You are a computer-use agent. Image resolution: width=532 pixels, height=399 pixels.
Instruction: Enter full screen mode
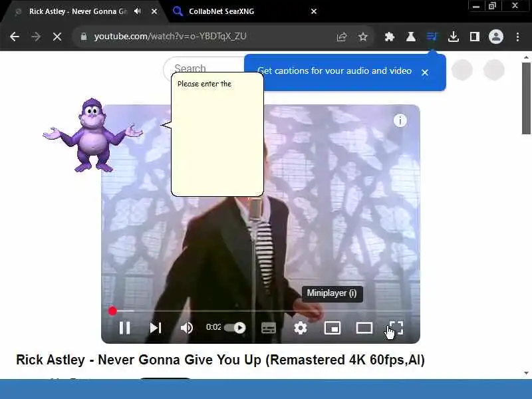(x=396, y=328)
